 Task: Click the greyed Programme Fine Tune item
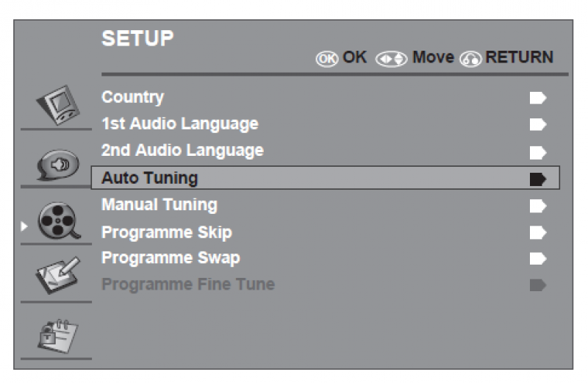click(x=187, y=284)
